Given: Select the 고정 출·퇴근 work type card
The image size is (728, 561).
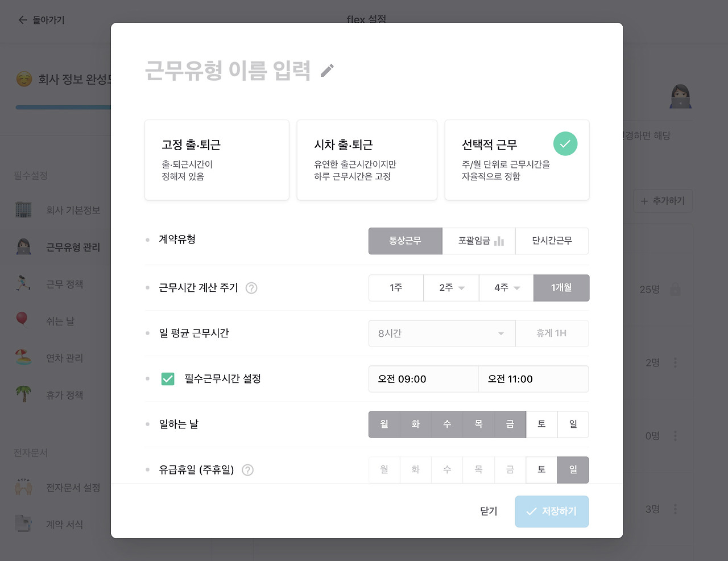Looking at the screenshot, I should coord(217,160).
